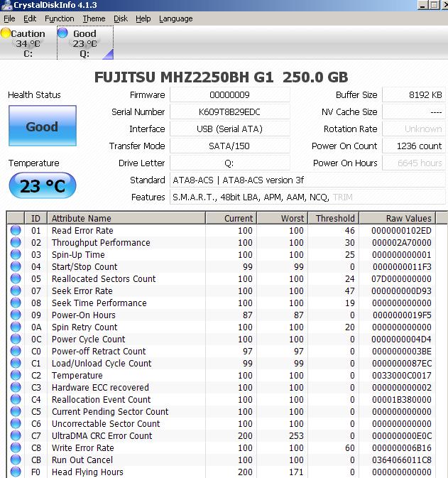The width and height of the screenshot is (448, 478).
Task: Click status orb for Head Flying Hours
Action: (16, 472)
